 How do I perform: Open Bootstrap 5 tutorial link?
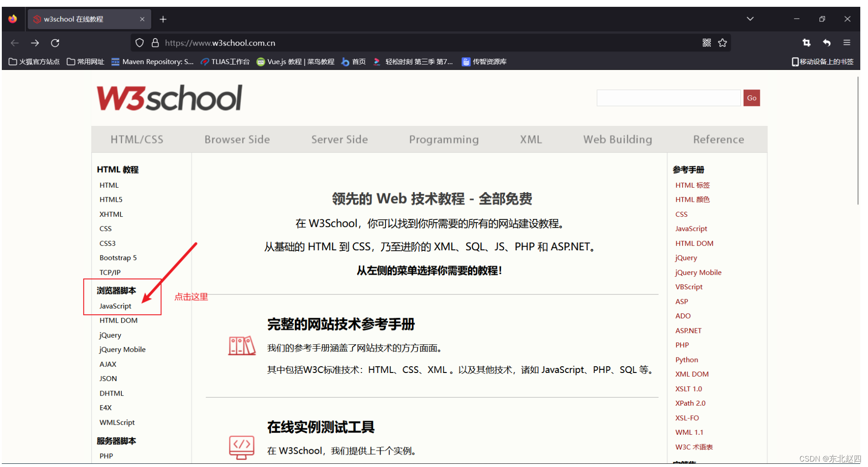(x=118, y=258)
